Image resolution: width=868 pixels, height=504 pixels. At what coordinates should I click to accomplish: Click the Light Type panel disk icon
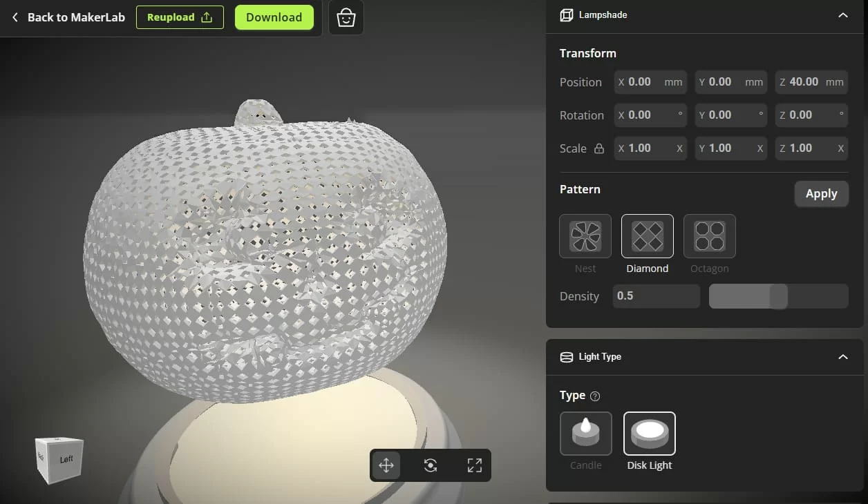[x=567, y=357]
